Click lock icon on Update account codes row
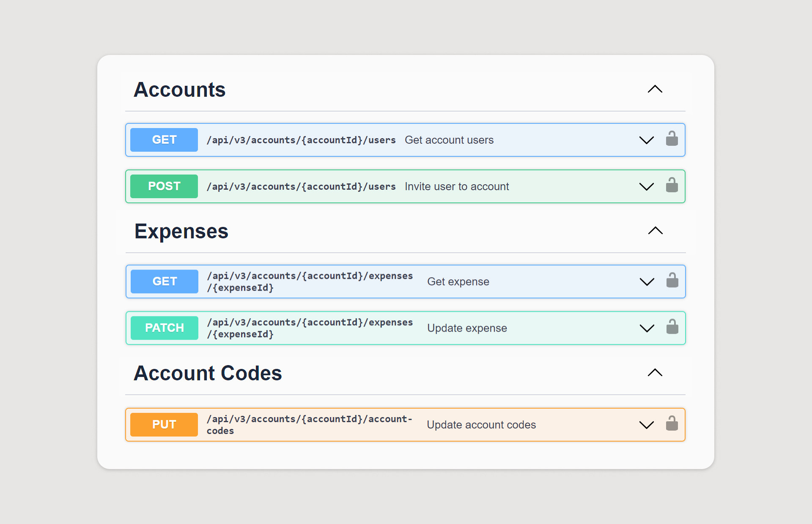812x524 pixels. pyautogui.click(x=672, y=423)
